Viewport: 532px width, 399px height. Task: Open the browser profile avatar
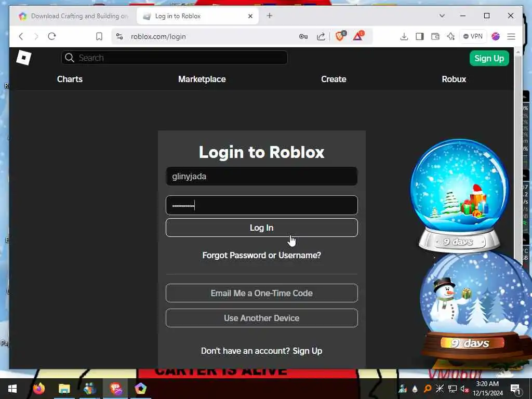pos(495,36)
